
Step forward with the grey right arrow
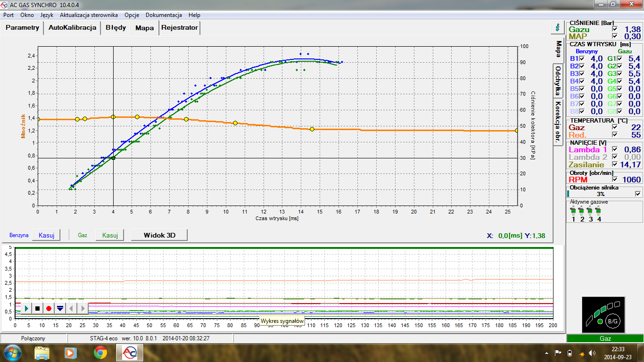(82, 308)
